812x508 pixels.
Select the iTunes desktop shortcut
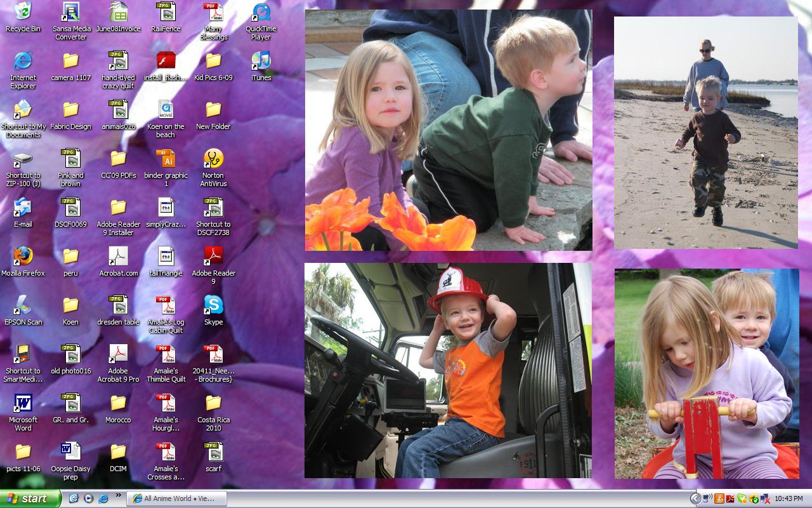pyautogui.click(x=261, y=61)
